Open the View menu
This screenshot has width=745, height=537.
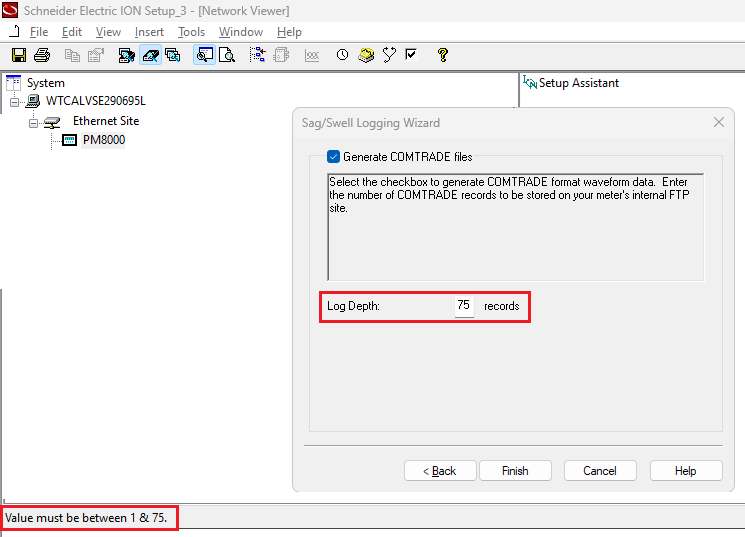tap(108, 32)
